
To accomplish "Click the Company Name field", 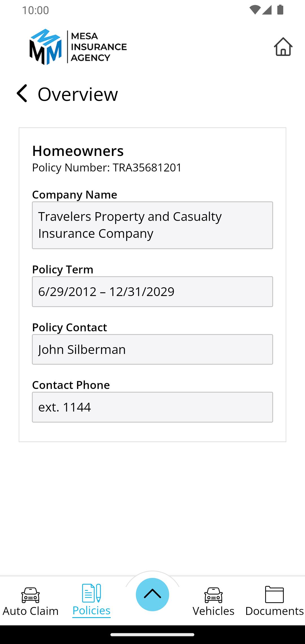I will tap(152, 225).
